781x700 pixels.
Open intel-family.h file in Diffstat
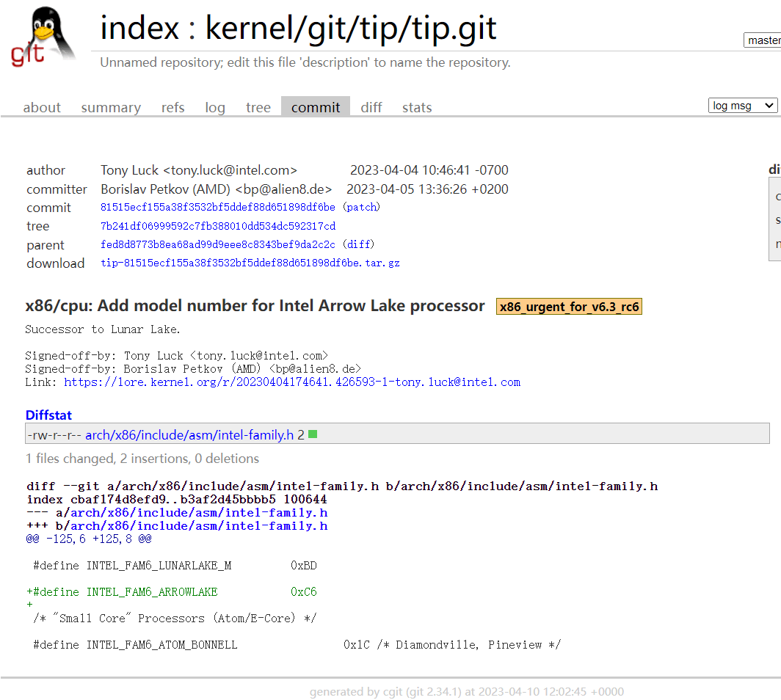[x=189, y=435]
